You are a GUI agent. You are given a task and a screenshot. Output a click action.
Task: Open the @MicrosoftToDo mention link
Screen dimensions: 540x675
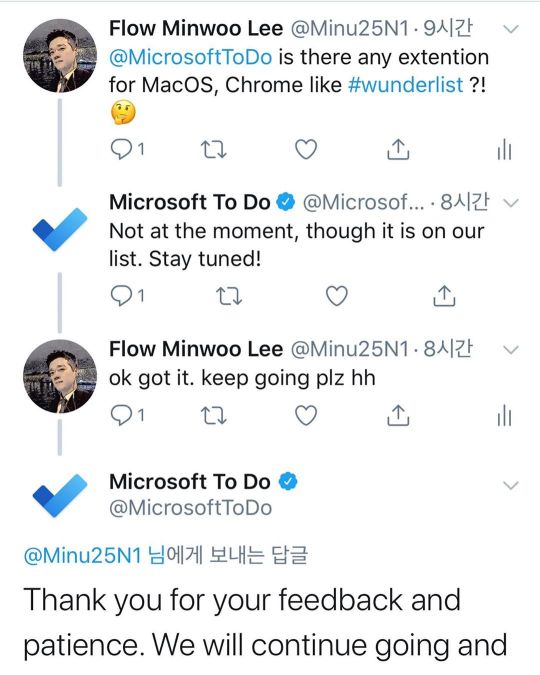click(190, 57)
